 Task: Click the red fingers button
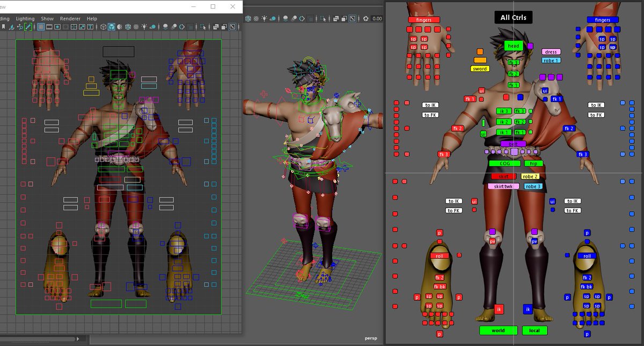(x=424, y=20)
